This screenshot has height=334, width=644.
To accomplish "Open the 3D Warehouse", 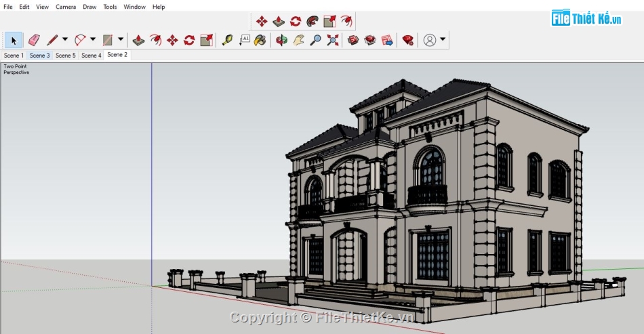I will pos(353,40).
